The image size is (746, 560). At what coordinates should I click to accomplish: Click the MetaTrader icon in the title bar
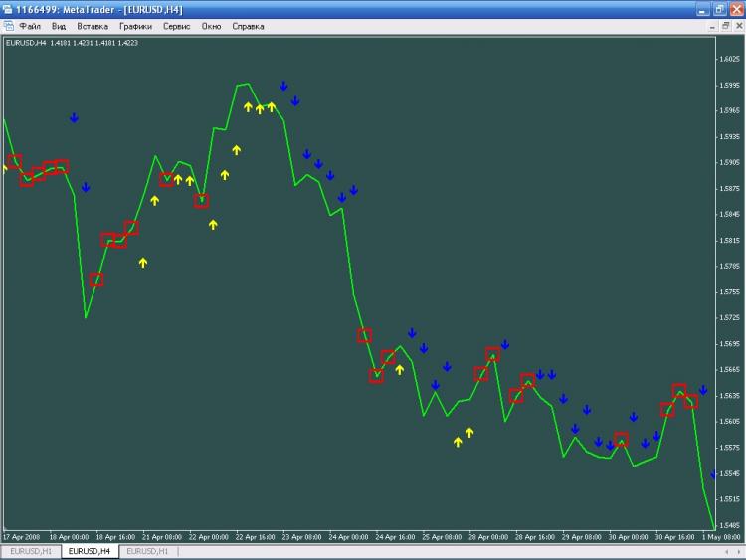(x=9, y=8)
